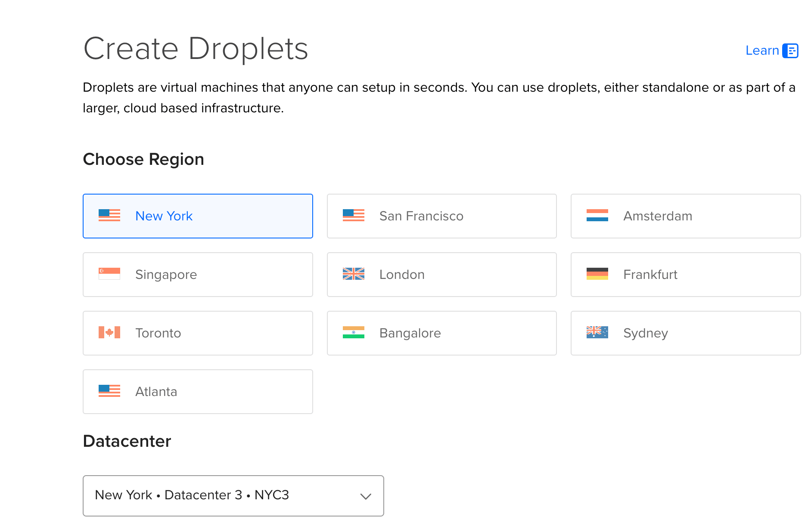808x532 pixels.
Task: Click the Union Jack beside London
Action: coord(353,274)
